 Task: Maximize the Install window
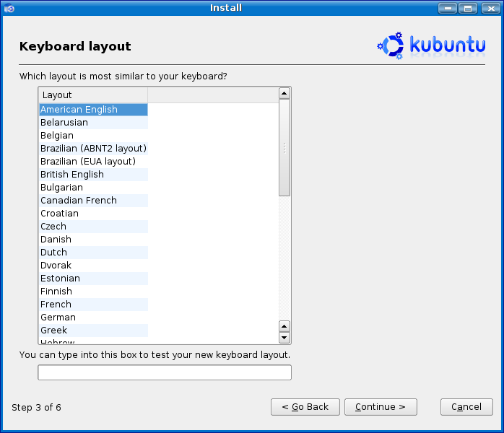(x=467, y=8)
